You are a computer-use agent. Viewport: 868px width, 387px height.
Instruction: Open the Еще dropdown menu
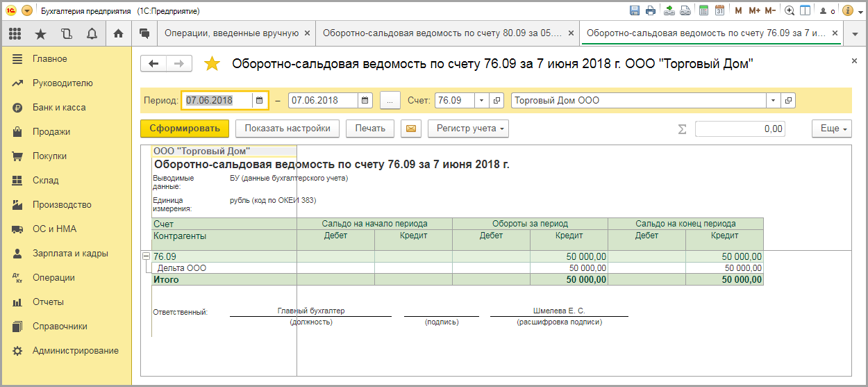831,129
